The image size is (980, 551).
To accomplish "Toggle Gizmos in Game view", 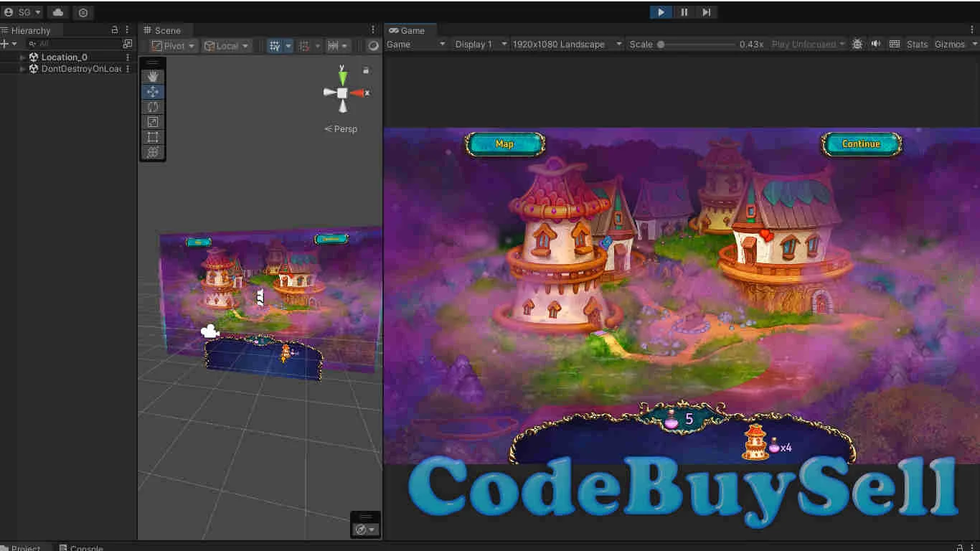I will pos(950,44).
